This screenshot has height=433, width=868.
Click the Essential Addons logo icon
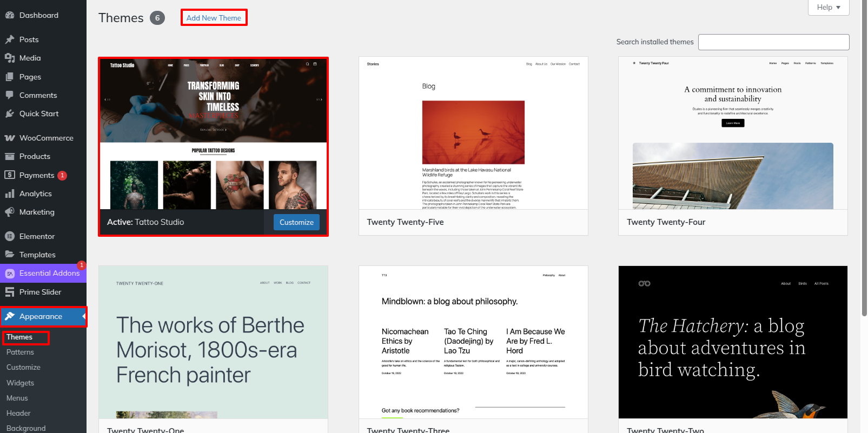point(9,274)
